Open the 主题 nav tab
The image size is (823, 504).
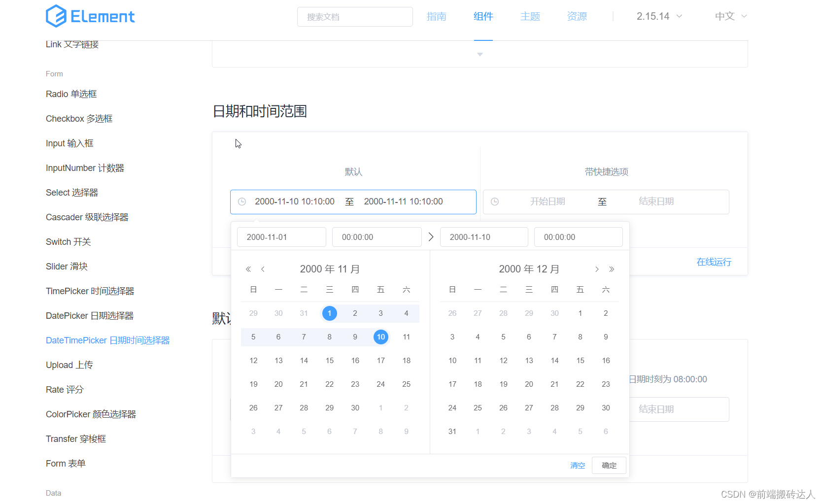[530, 16]
